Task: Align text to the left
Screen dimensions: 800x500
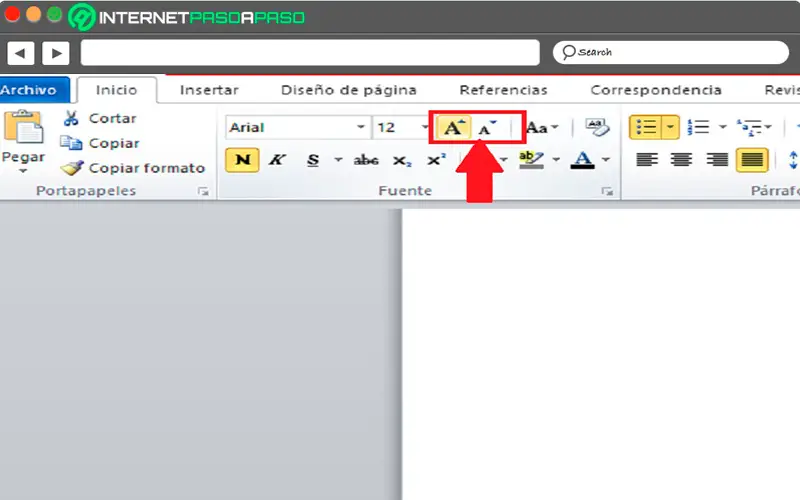Action: pyautogui.click(x=647, y=160)
